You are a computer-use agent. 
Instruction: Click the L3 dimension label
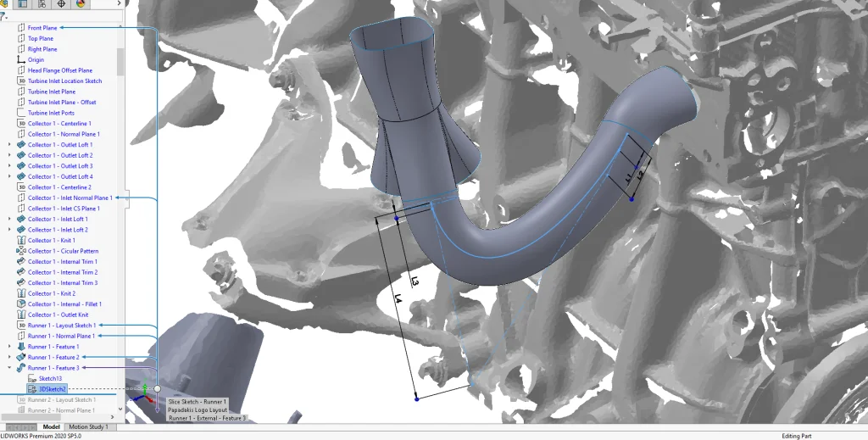pos(415,281)
